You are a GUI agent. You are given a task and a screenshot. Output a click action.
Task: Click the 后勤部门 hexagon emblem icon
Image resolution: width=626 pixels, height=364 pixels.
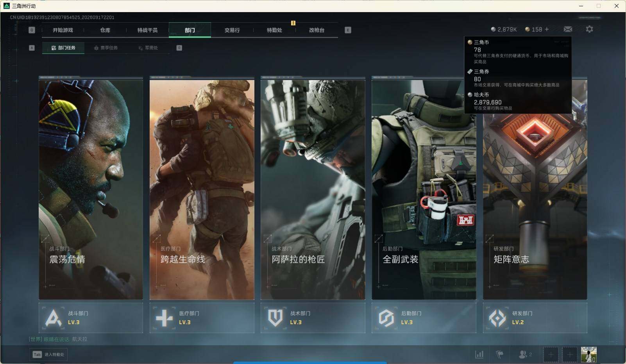(x=386, y=318)
